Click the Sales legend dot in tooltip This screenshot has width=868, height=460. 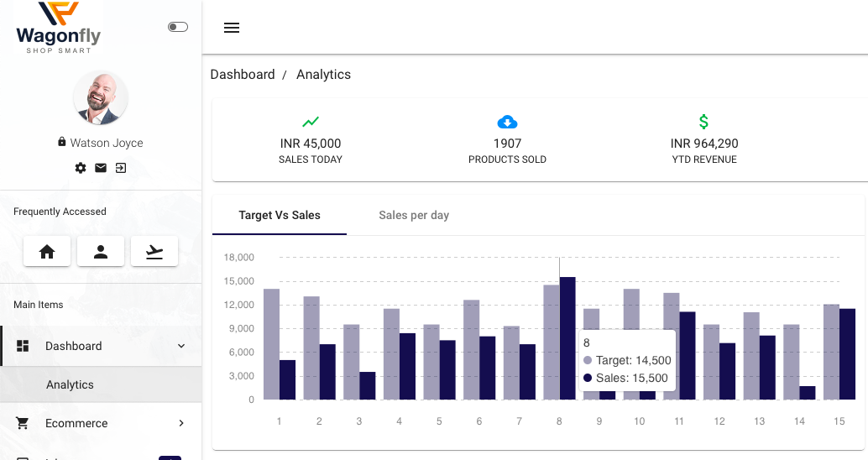pos(588,378)
